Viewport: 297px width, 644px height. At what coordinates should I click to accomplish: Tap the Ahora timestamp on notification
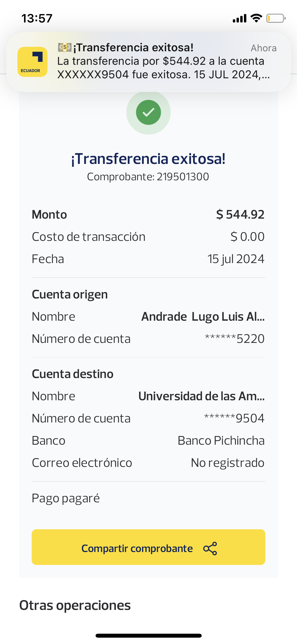263,48
